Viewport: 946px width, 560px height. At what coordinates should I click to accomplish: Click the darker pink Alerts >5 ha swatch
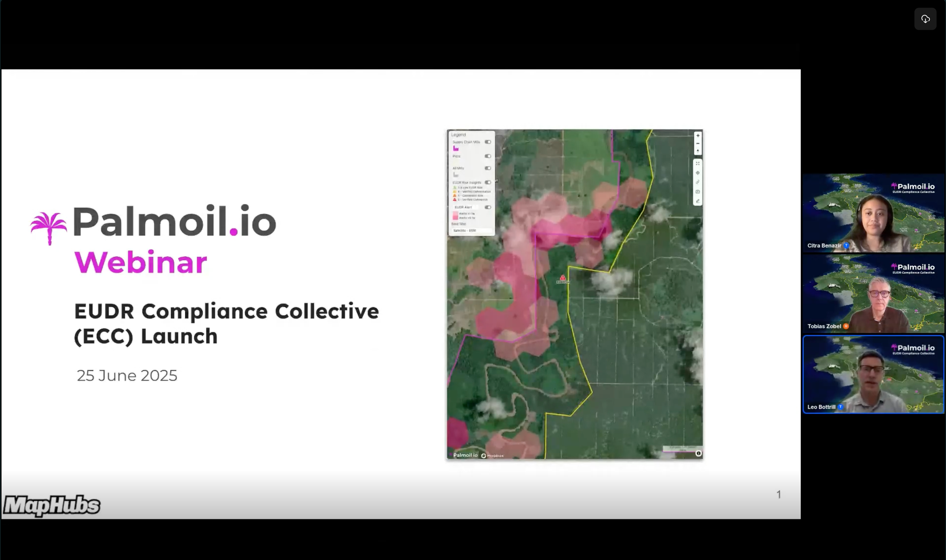pyautogui.click(x=455, y=218)
